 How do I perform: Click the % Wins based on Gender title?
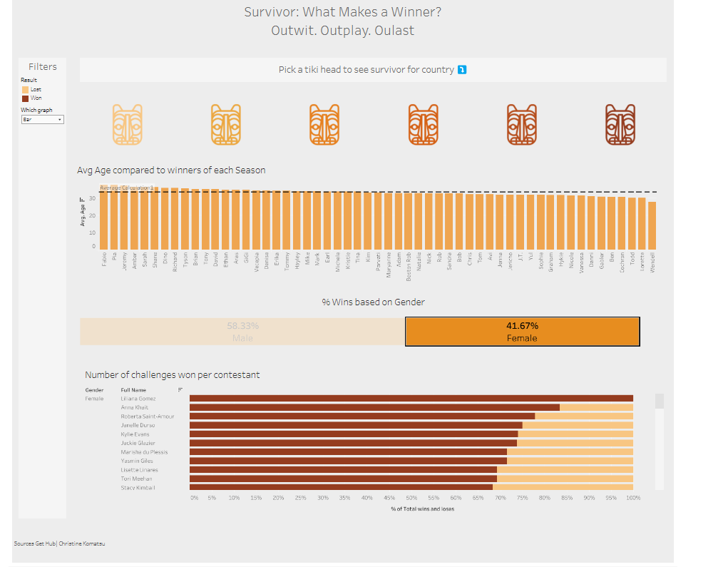pyautogui.click(x=374, y=302)
